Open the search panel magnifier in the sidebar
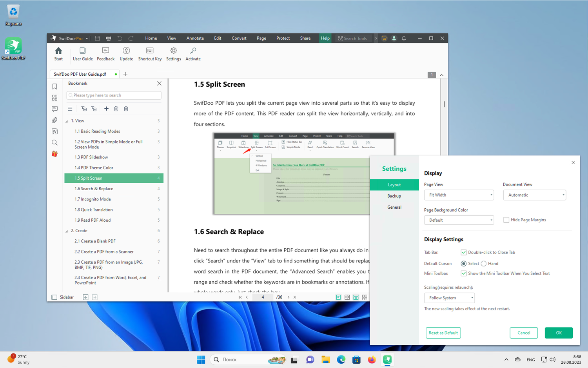Screen dimensions: 588x368 [54, 142]
